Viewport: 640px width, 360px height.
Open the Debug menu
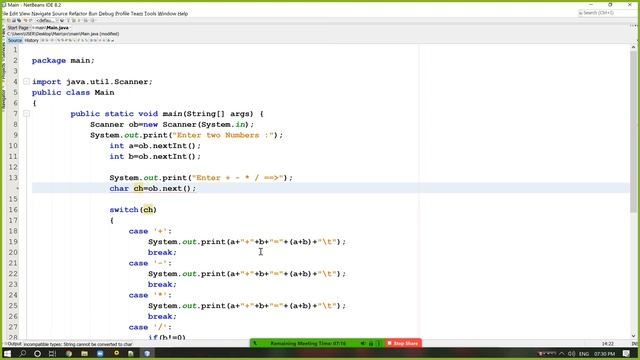pyautogui.click(x=106, y=14)
